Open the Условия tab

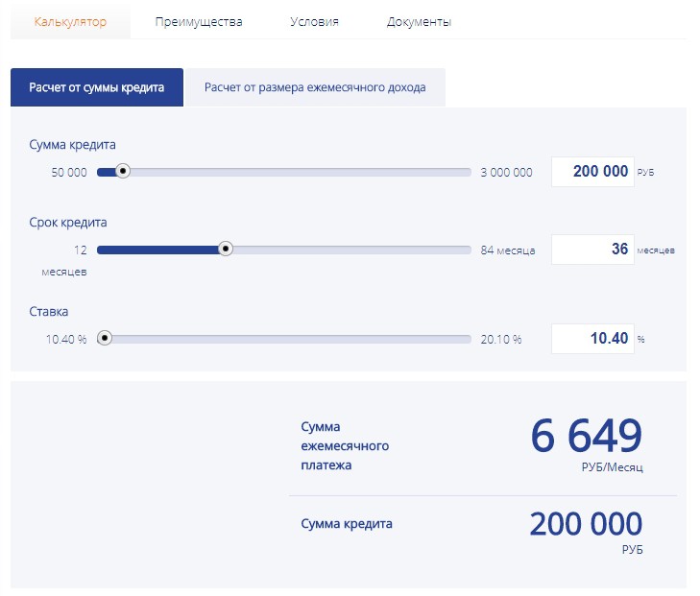[314, 21]
